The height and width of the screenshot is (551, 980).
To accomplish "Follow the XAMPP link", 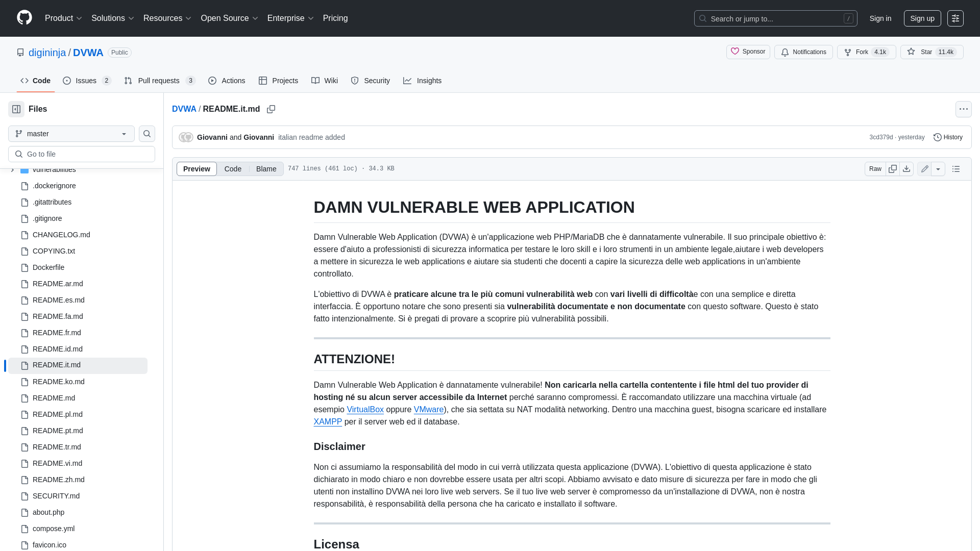I will pyautogui.click(x=328, y=422).
